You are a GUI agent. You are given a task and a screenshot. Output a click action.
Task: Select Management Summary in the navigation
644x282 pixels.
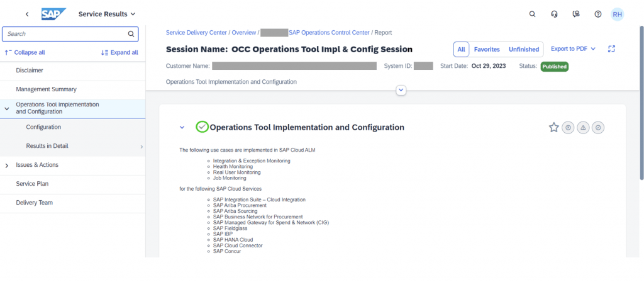click(46, 89)
